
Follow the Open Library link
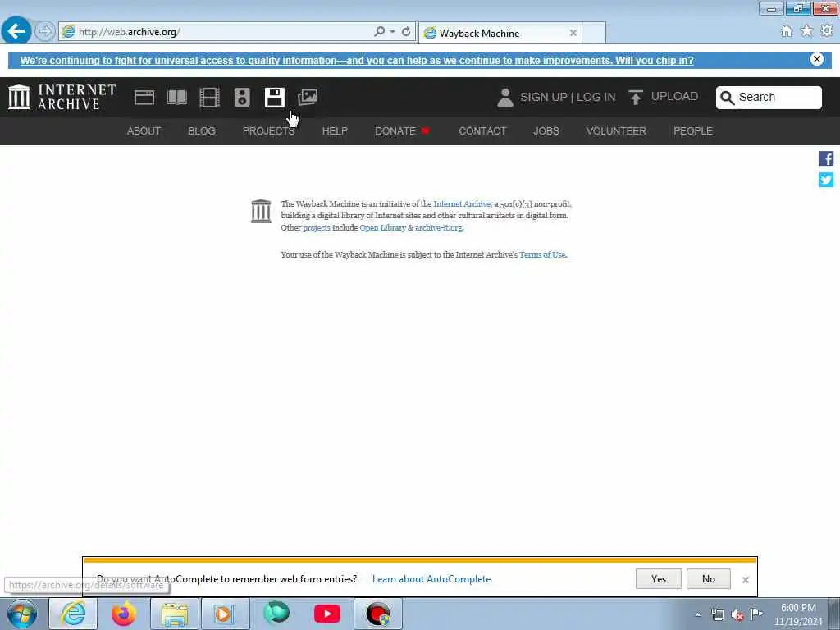click(382, 227)
